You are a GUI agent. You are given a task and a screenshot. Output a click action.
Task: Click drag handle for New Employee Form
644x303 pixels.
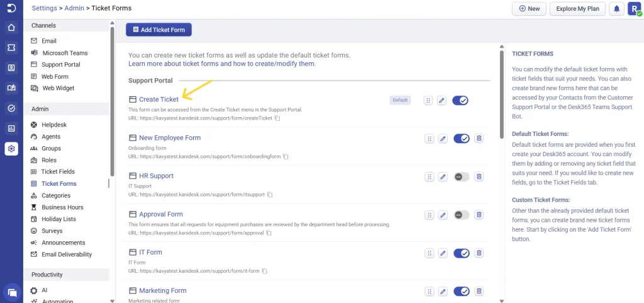pos(429,139)
